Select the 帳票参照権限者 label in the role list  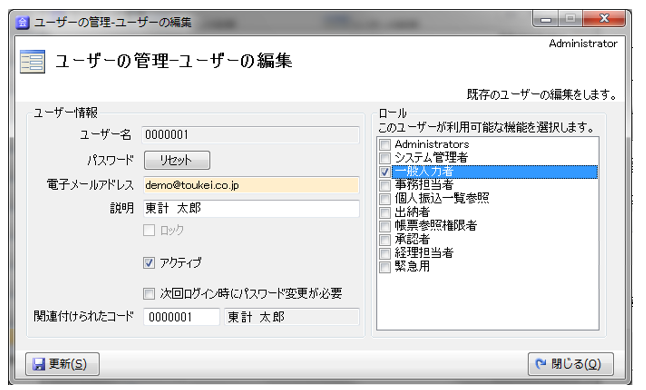tap(435, 226)
